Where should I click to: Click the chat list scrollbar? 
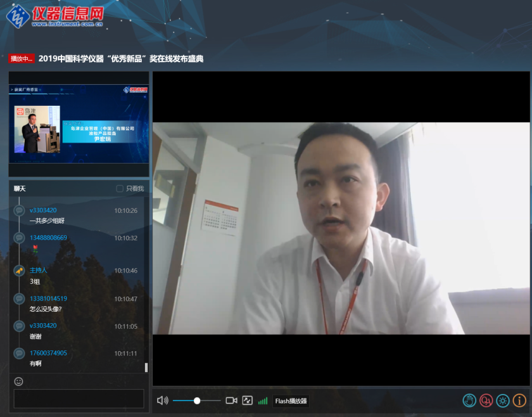pyautogui.click(x=146, y=367)
